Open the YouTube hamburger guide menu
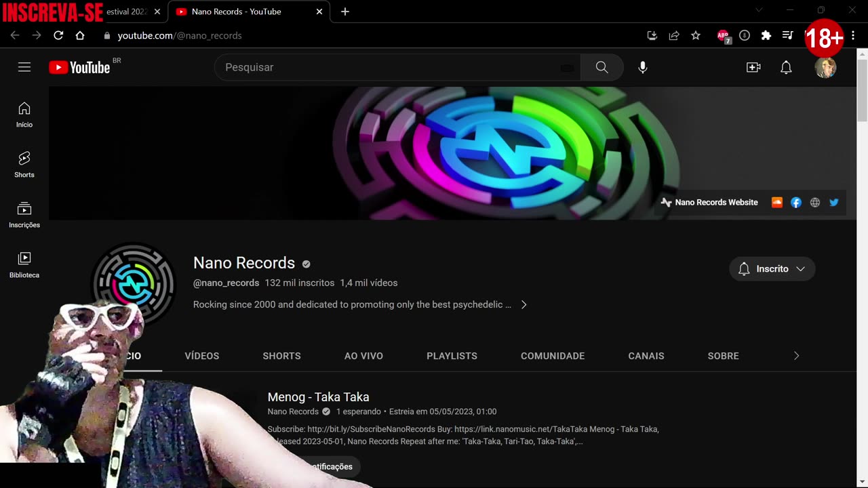This screenshot has width=868, height=488. coord(24,67)
